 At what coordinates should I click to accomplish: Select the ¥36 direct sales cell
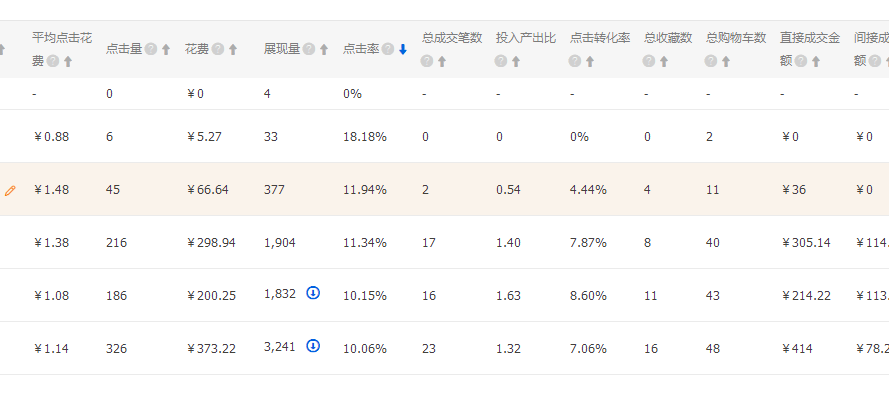click(x=794, y=190)
